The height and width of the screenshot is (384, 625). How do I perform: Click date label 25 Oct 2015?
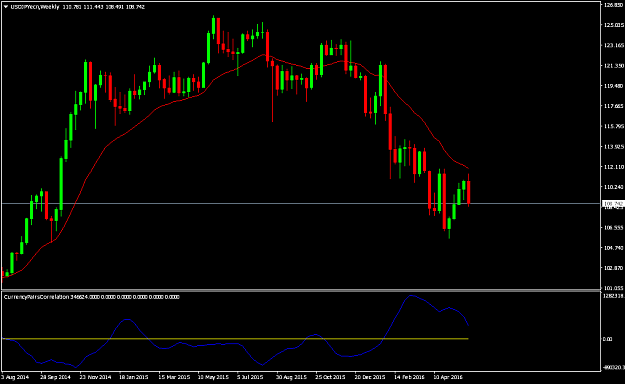tap(330, 377)
